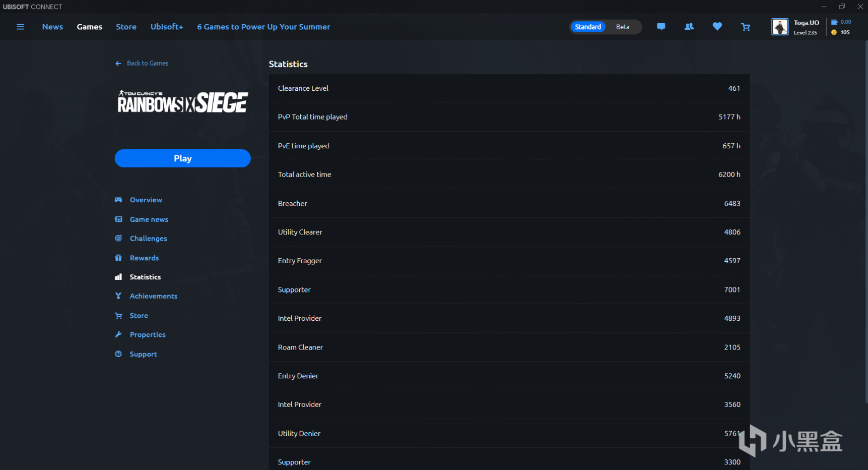Open 6 Games to Power Up Your Summer
The height and width of the screenshot is (470, 868).
pos(263,27)
